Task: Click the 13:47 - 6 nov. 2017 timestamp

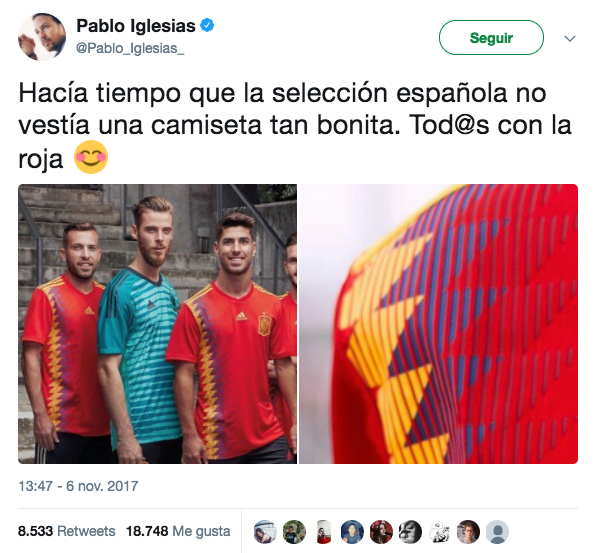Action: tap(78, 486)
